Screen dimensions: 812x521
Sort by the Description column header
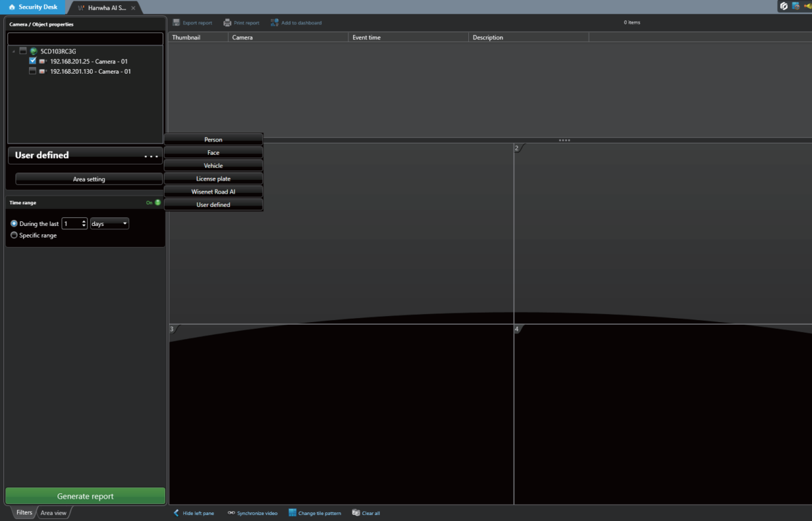[x=529, y=37]
